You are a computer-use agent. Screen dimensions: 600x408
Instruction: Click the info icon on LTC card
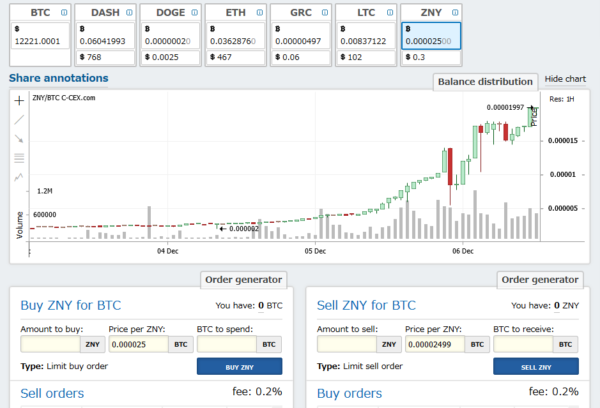(390, 13)
